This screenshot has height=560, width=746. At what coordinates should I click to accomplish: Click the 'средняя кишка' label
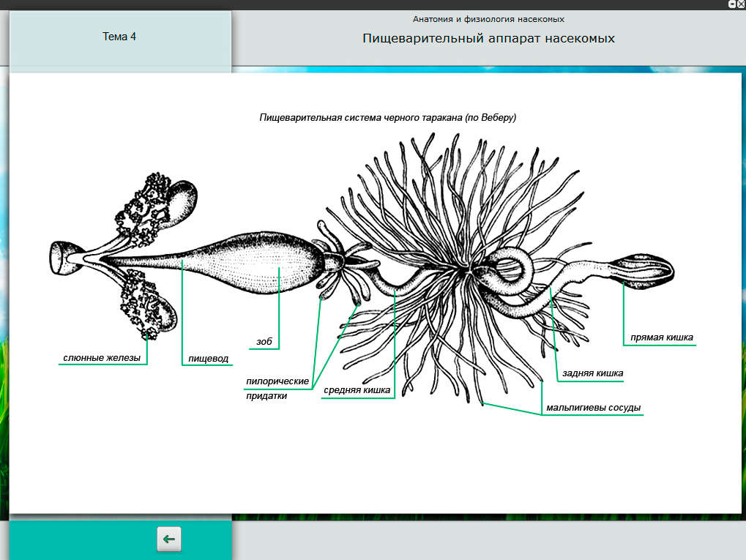point(357,390)
